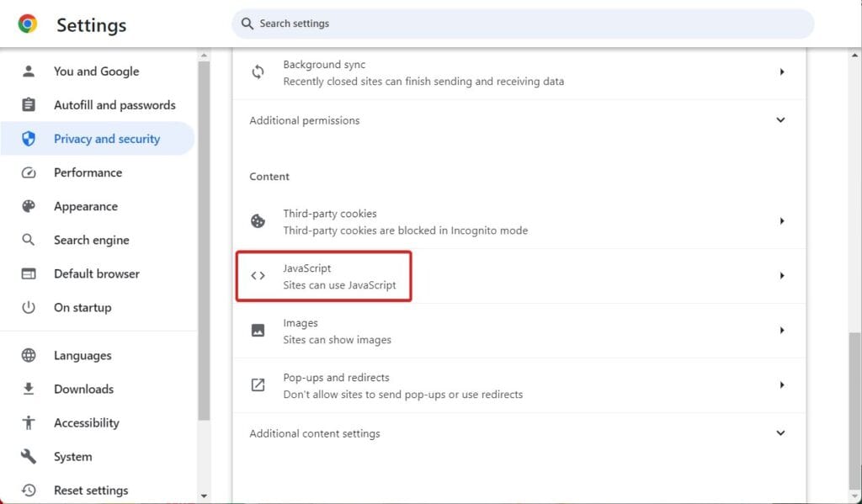
Task: Open On startup settings
Action: tap(97, 307)
